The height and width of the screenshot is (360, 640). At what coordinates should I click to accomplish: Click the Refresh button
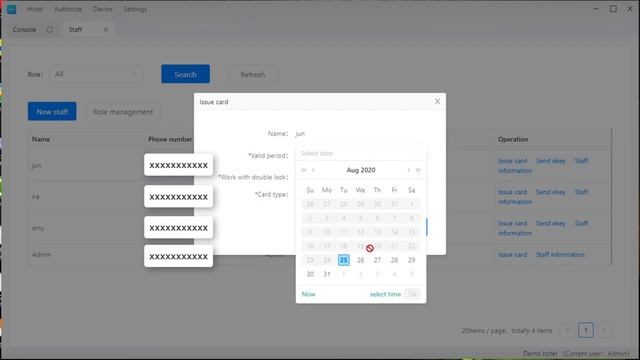click(253, 74)
